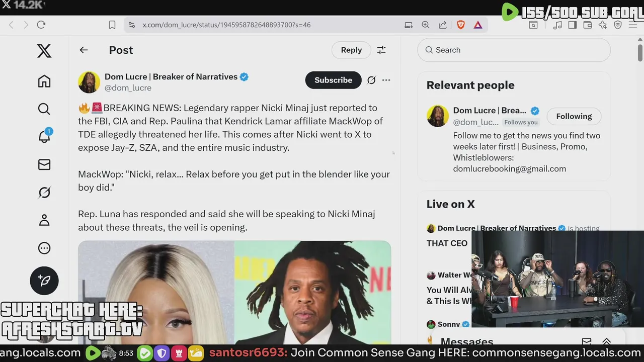Open Dom Lucre avatar in Relevant people
Image resolution: width=644 pixels, height=362 pixels.
[438, 116]
